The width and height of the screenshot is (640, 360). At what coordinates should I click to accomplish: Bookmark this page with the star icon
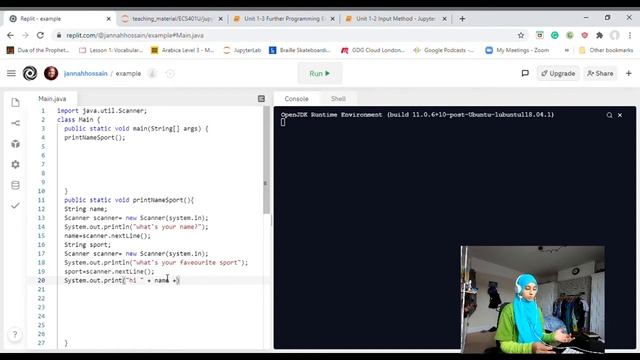click(x=521, y=36)
